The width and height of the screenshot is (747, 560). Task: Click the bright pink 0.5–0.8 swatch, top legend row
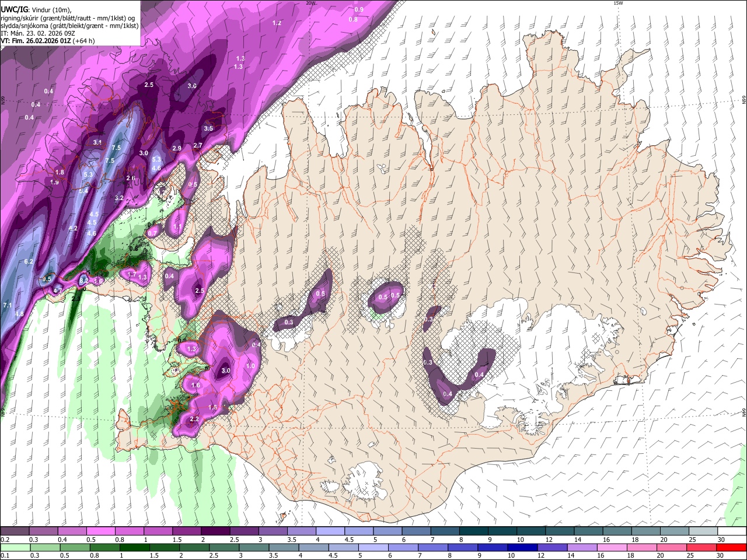100,531
